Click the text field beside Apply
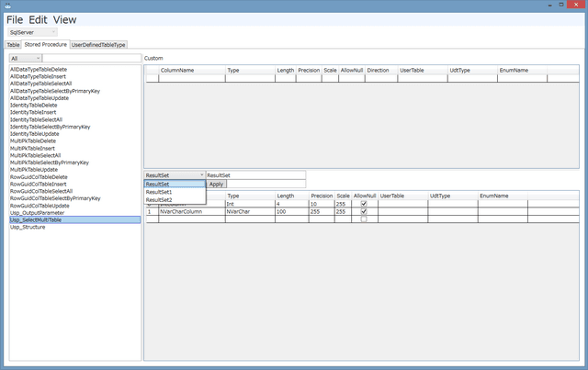588x370 pixels. [x=266, y=184]
